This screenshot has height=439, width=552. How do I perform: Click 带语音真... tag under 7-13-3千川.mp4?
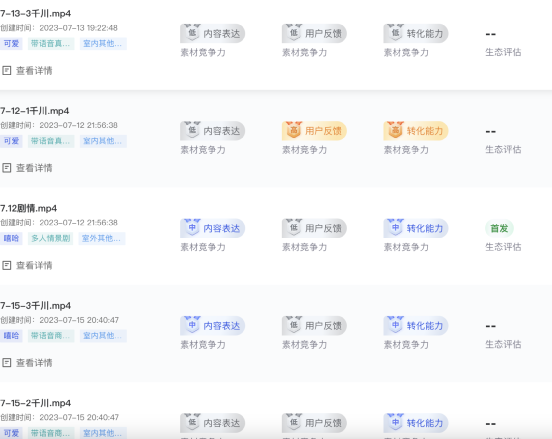pos(51,44)
